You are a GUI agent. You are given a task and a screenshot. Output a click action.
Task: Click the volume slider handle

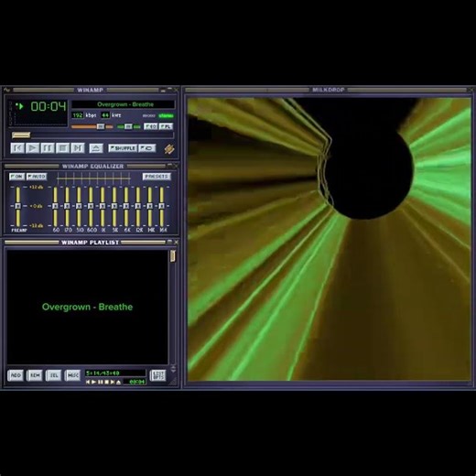click(101, 126)
